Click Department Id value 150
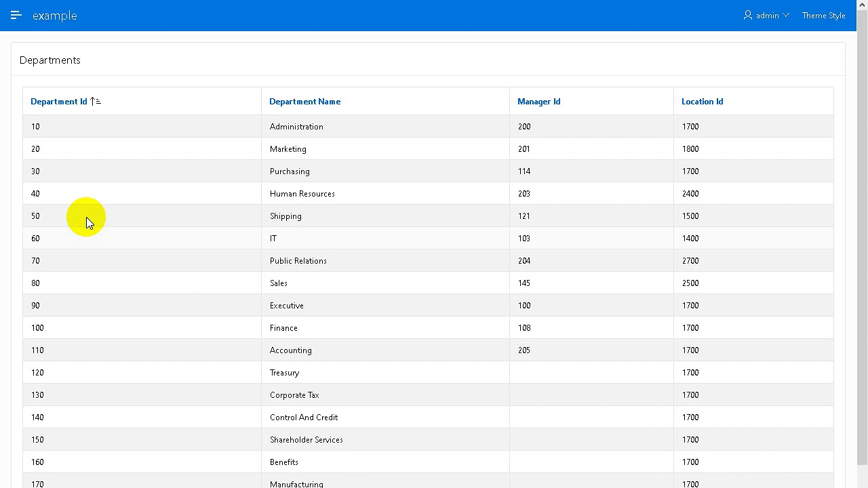 (x=37, y=440)
